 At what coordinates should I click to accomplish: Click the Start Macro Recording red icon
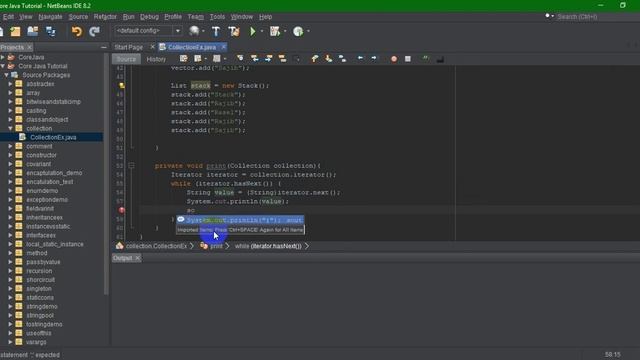394,59
